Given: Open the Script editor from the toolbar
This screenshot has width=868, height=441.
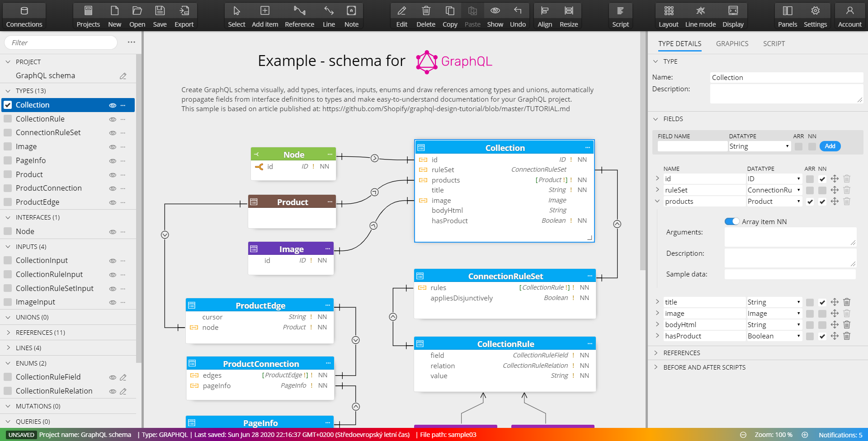Looking at the screenshot, I should click(620, 15).
